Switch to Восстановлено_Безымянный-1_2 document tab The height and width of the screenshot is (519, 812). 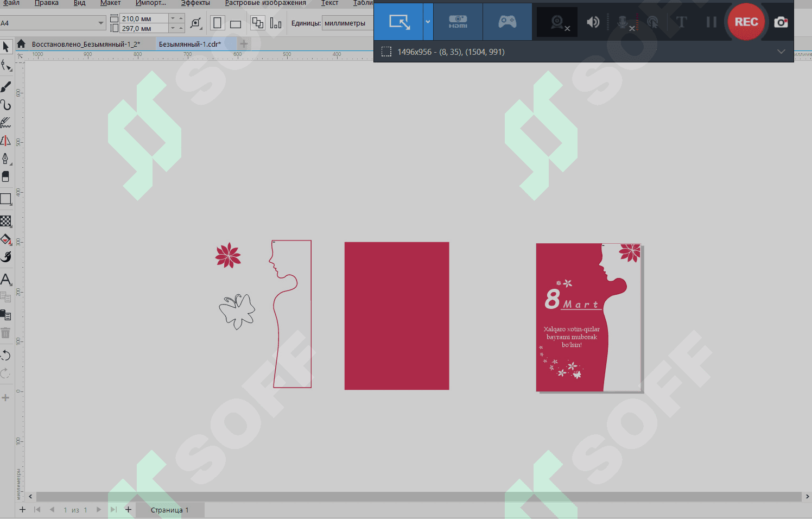pos(86,44)
